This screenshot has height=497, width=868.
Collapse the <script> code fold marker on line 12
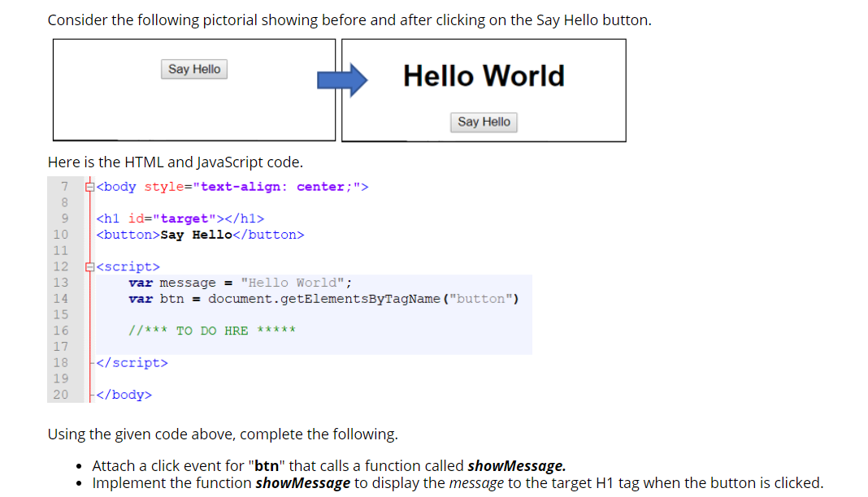coord(89,266)
